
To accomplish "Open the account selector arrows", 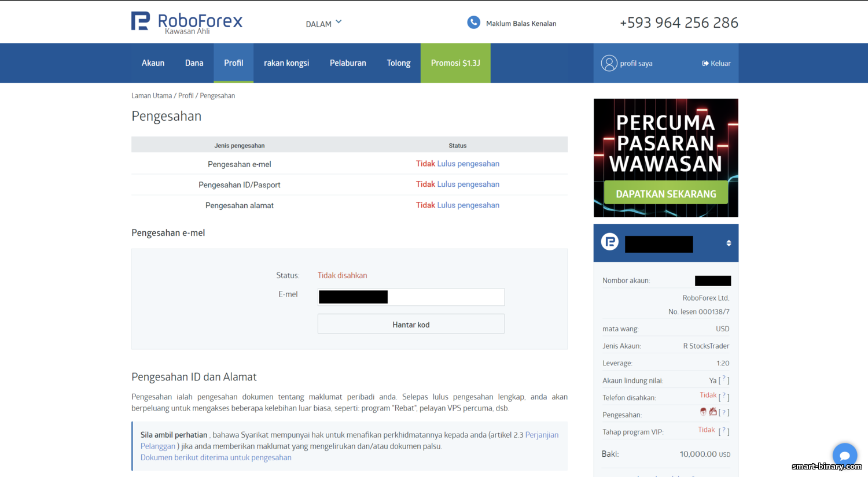I will coord(729,243).
